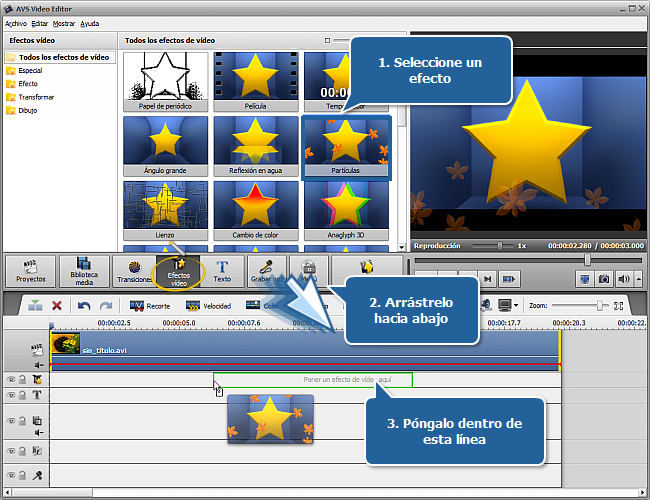Delete selection with red X icon
This screenshot has height=500, width=650.
click(57, 306)
